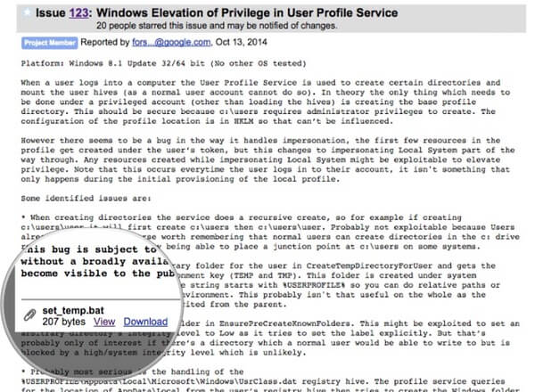Click the magnified 'This bug is subject to' line

[x=89, y=249]
